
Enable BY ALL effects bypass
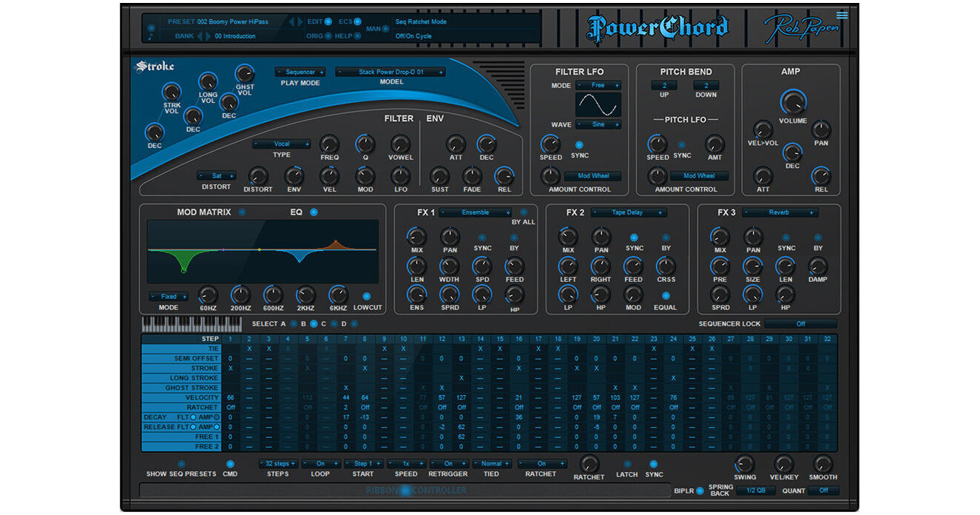pyautogui.click(x=524, y=212)
